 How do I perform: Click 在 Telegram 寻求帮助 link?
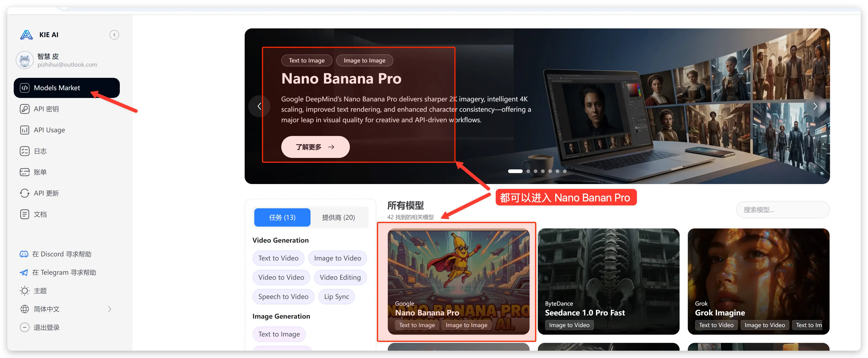point(64,273)
